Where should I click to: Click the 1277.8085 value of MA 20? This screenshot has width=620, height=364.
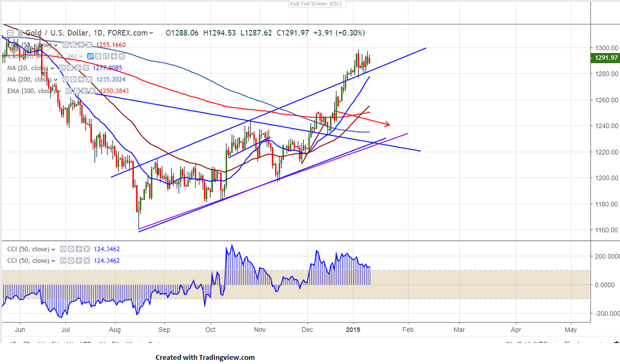[x=108, y=68]
